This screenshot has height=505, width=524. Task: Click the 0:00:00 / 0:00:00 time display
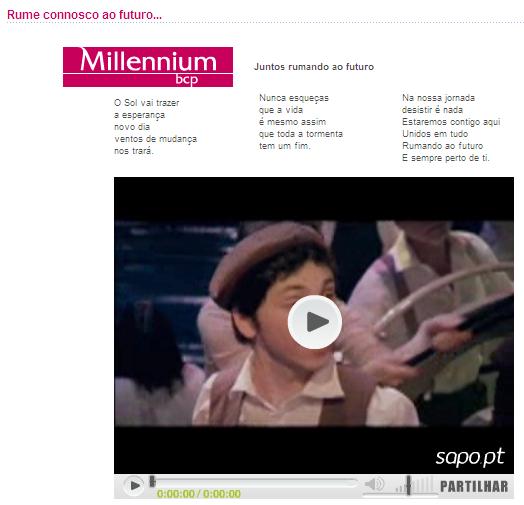point(199,494)
